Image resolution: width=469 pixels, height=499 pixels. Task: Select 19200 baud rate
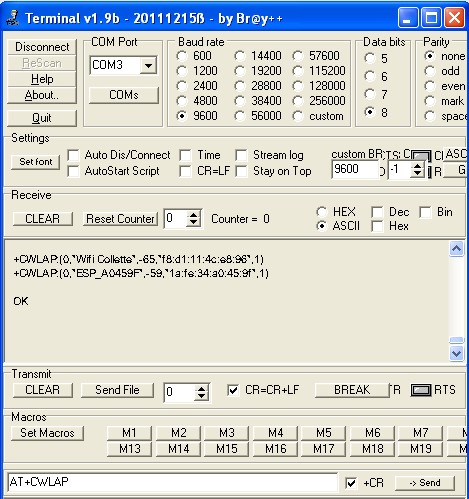[240, 71]
